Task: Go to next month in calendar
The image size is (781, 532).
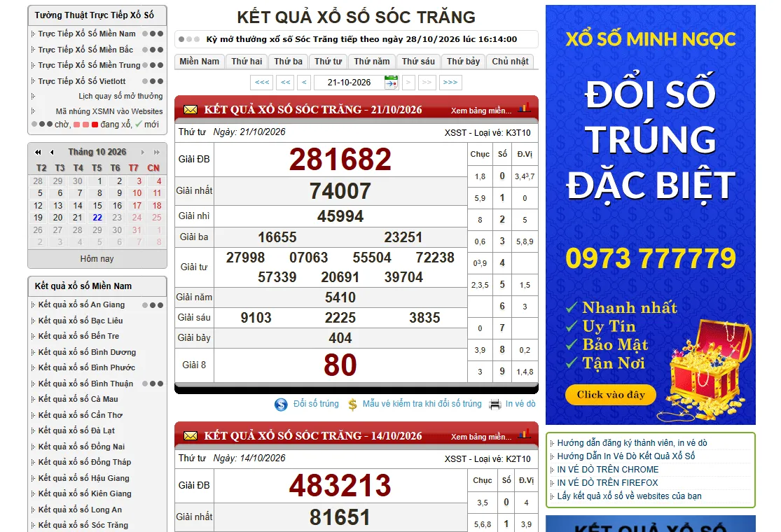Action: point(143,153)
